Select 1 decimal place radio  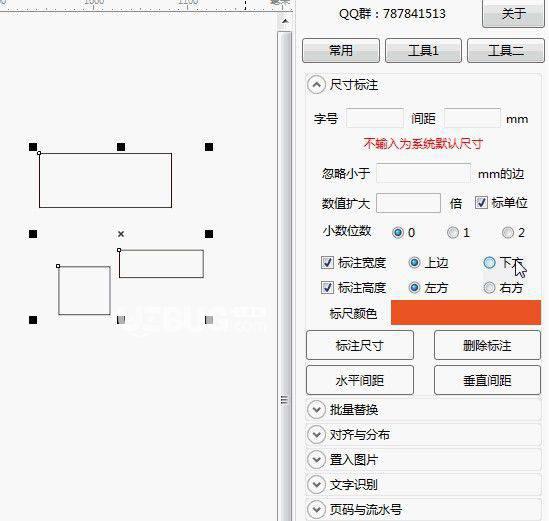click(453, 232)
